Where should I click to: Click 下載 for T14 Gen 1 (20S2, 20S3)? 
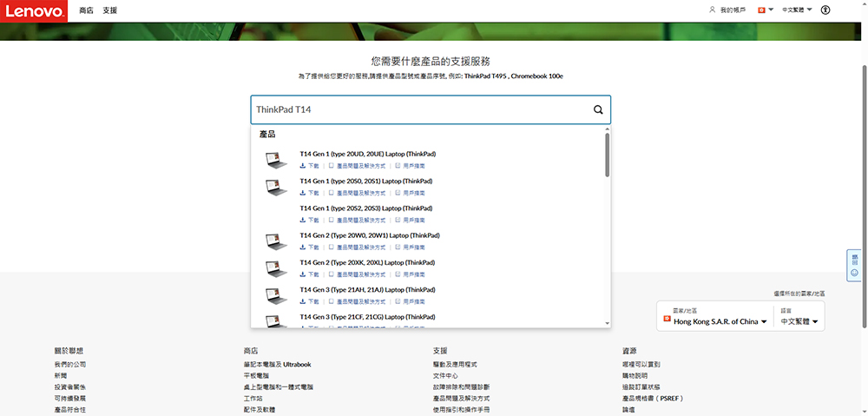coord(310,220)
